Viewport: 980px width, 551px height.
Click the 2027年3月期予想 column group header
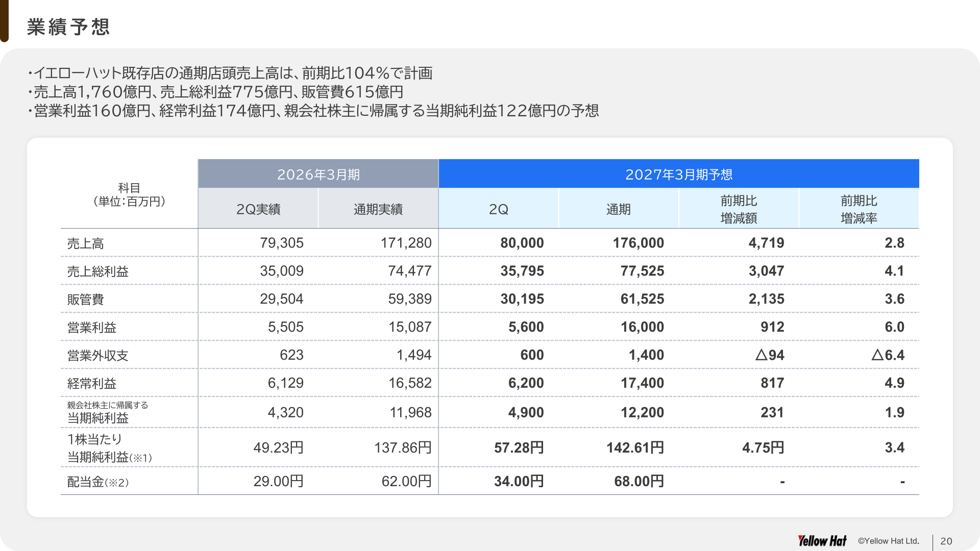[679, 174]
